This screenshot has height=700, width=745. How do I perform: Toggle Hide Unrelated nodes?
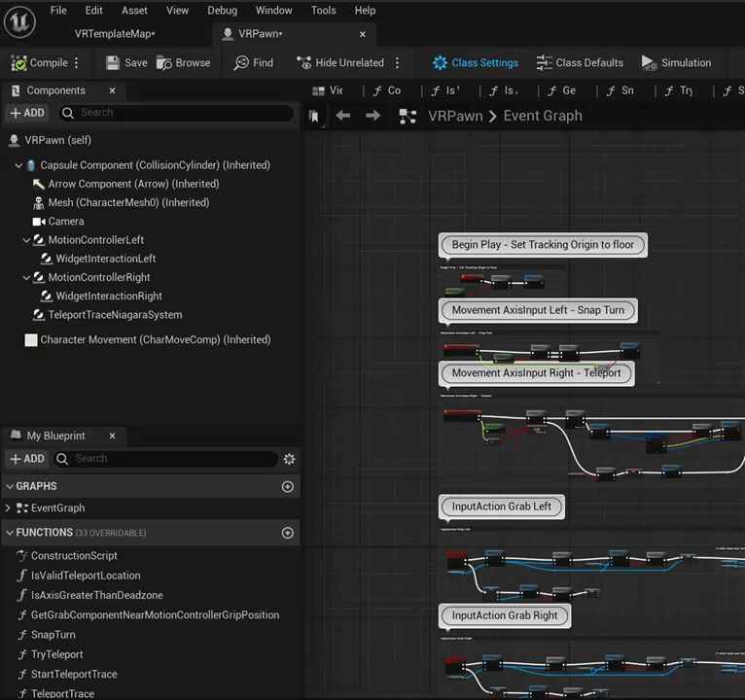339,62
